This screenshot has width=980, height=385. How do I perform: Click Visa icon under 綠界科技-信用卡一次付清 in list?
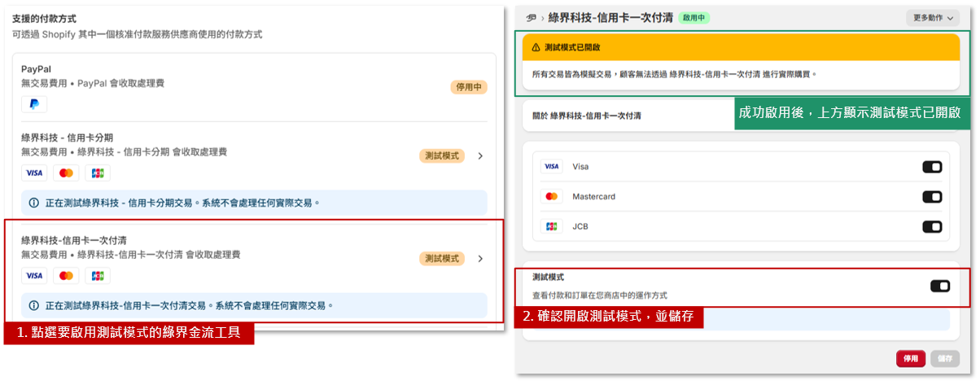click(34, 276)
